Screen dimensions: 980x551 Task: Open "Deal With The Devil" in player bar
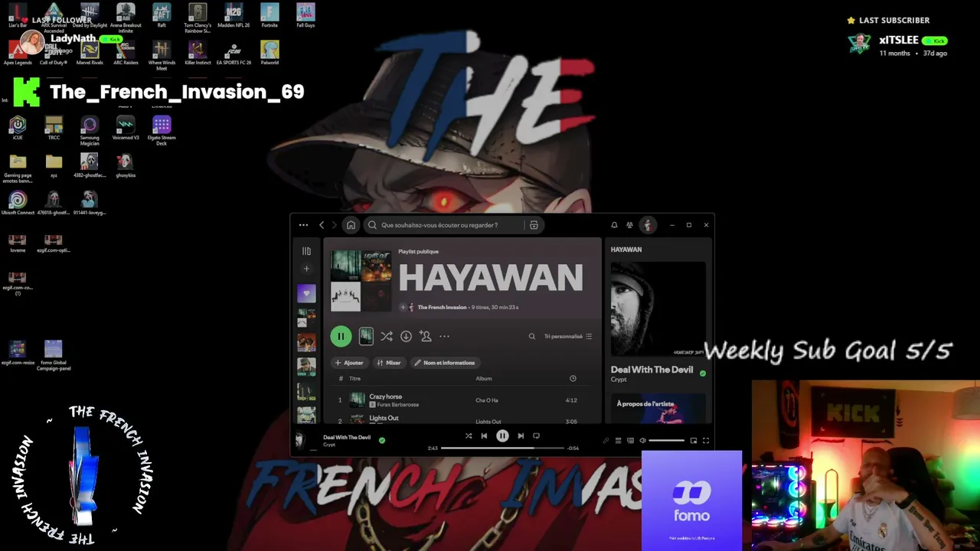pos(347,437)
